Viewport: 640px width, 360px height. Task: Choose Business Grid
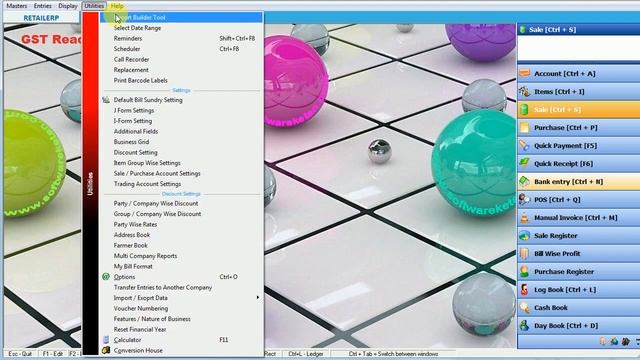click(x=131, y=142)
